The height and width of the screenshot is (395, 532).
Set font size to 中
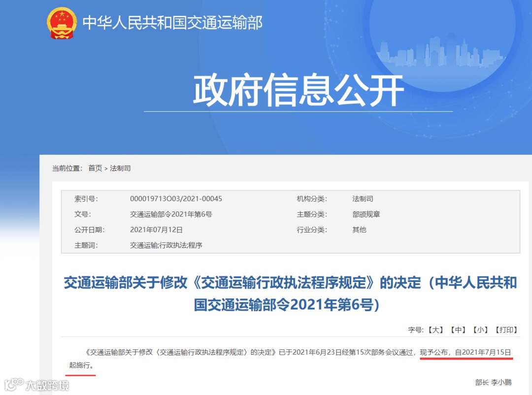click(458, 330)
